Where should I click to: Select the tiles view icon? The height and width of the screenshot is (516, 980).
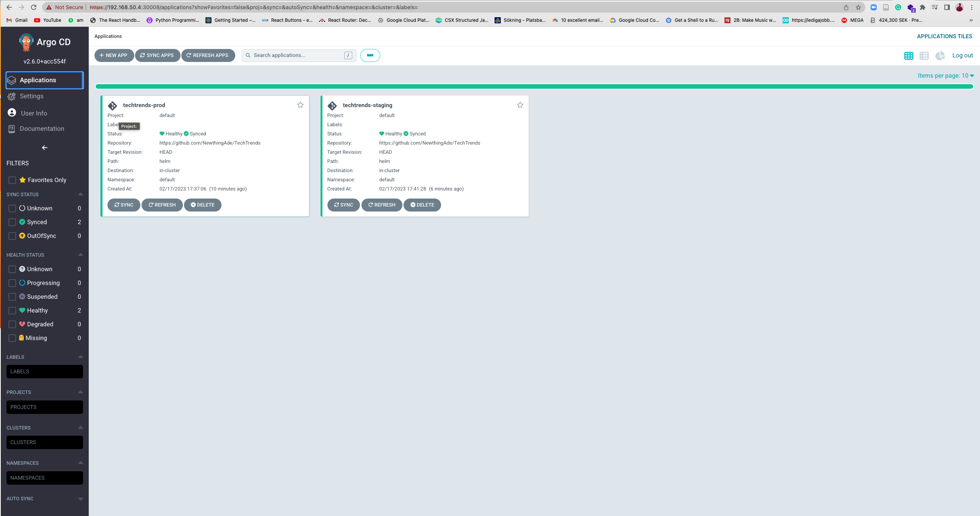coord(908,55)
